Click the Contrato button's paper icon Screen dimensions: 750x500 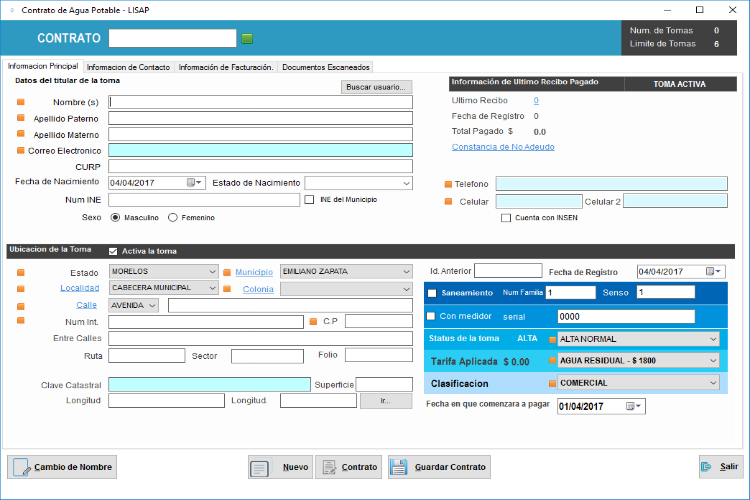[x=327, y=467]
